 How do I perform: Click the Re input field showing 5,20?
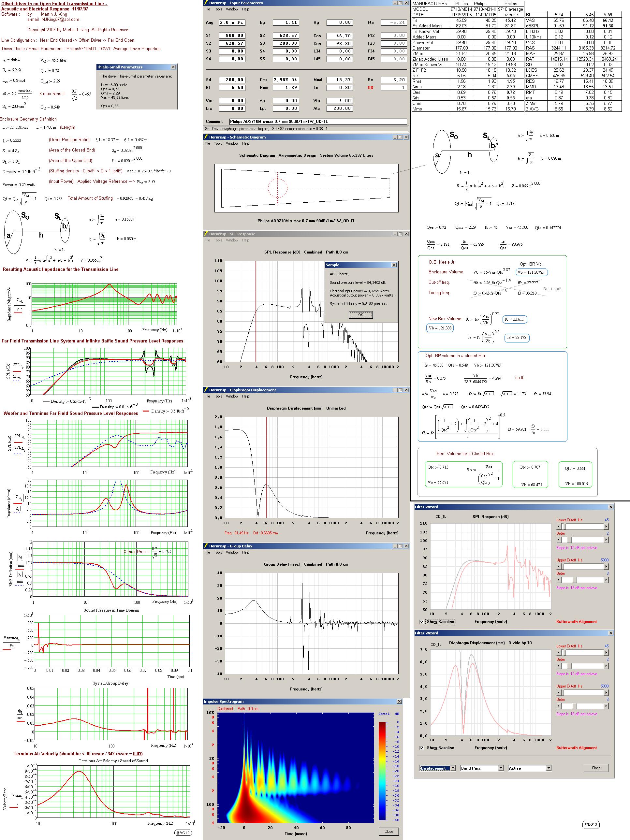pos(394,80)
